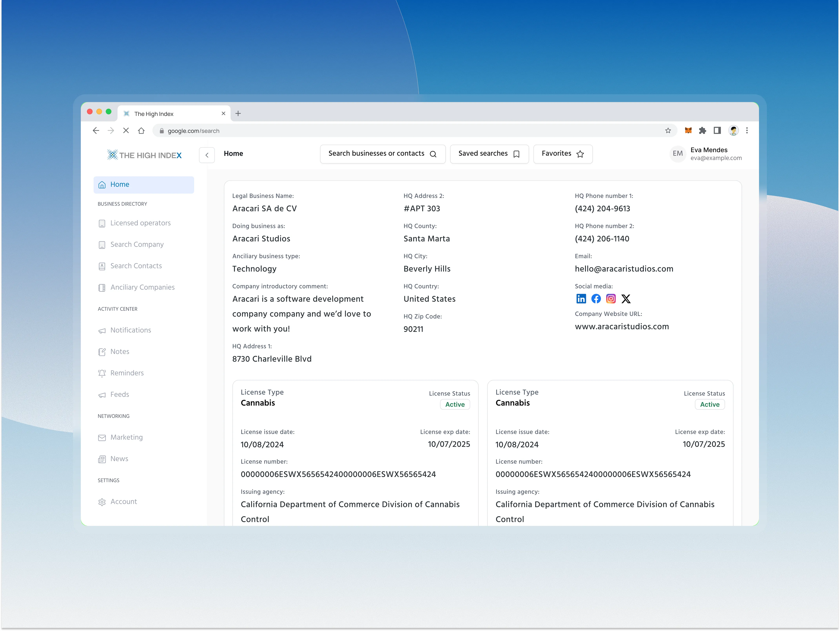The height and width of the screenshot is (631, 840).
Task: Open Saved searches
Action: coord(489,154)
